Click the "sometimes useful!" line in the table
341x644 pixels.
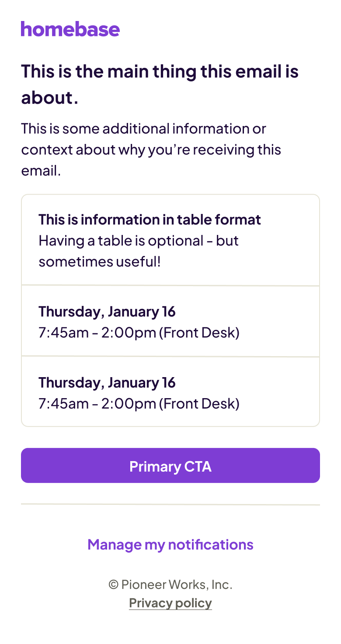click(x=100, y=262)
